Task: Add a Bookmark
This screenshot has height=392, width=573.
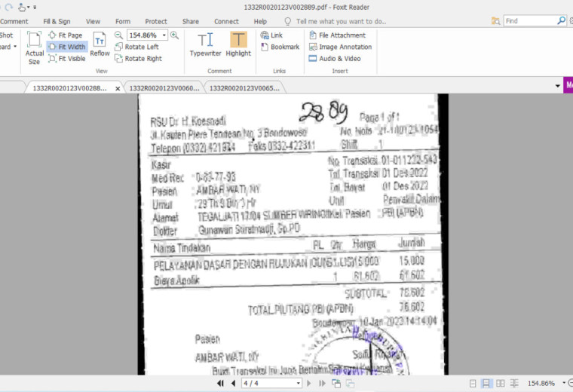Action: tap(280, 47)
